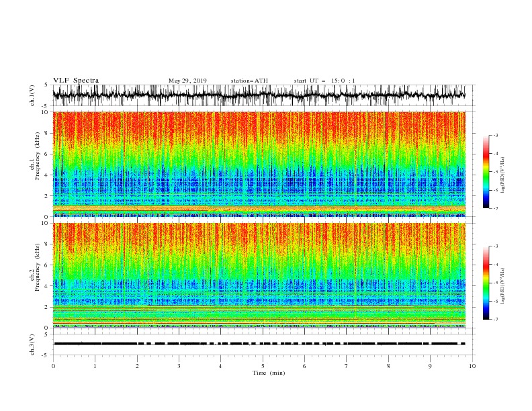This screenshot has height=411, width=532.
Task: Click the "ch.3(V)" axis label
Action: (32, 345)
